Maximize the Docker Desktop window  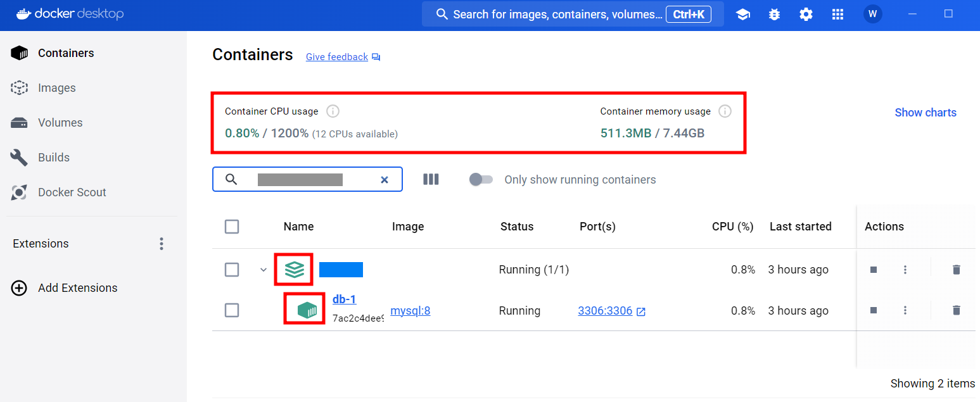[948, 14]
